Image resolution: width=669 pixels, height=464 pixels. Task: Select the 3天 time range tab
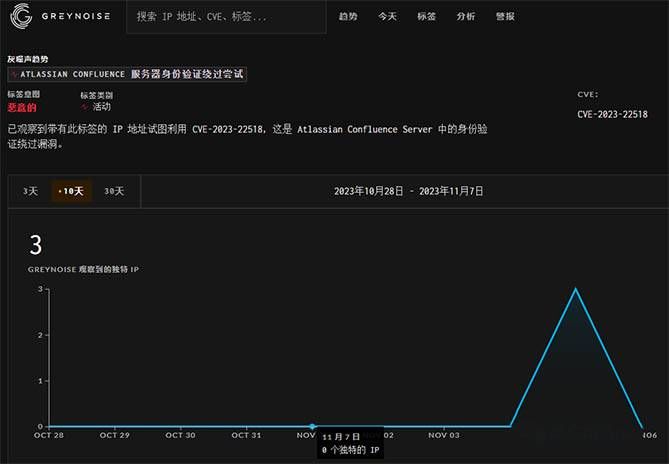30,191
